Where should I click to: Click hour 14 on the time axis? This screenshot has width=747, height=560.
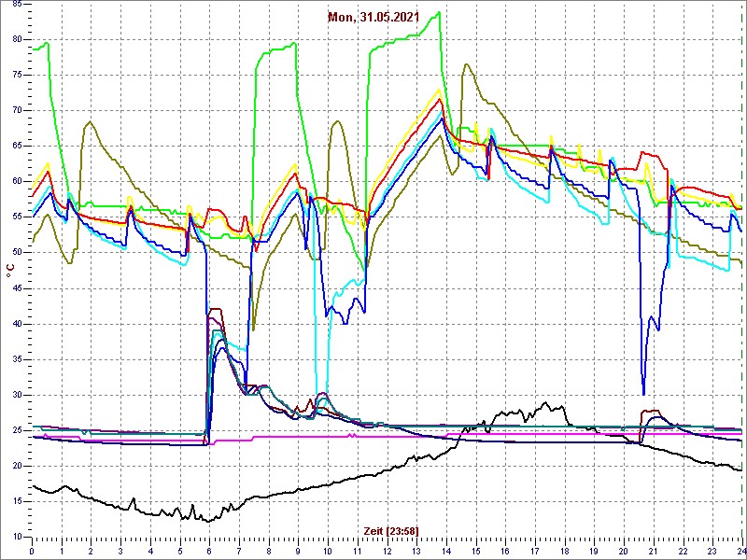pos(446,550)
